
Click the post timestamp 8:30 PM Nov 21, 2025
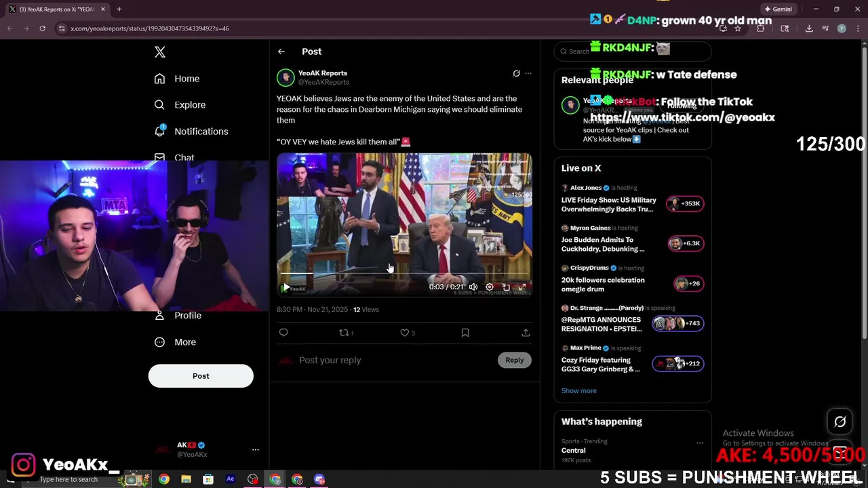click(312, 309)
